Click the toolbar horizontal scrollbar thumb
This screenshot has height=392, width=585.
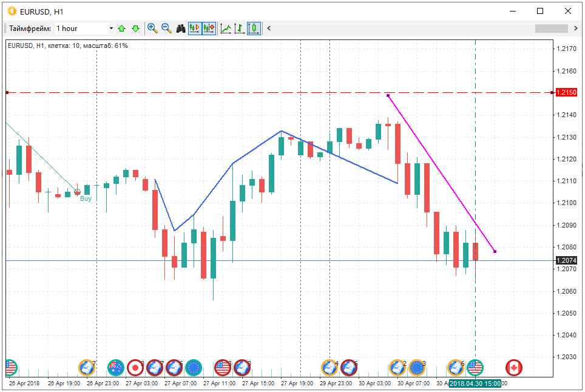[550, 29]
